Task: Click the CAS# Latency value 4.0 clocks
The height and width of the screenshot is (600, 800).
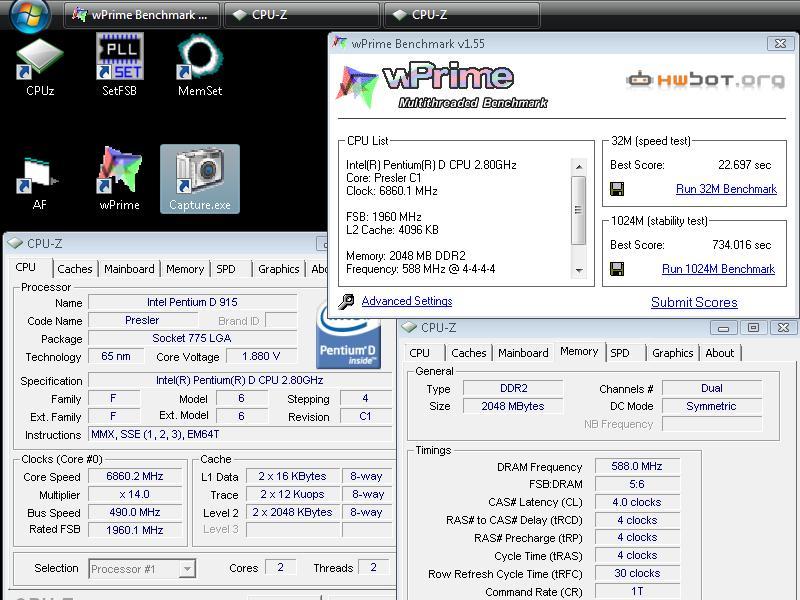Action: coord(637,502)
